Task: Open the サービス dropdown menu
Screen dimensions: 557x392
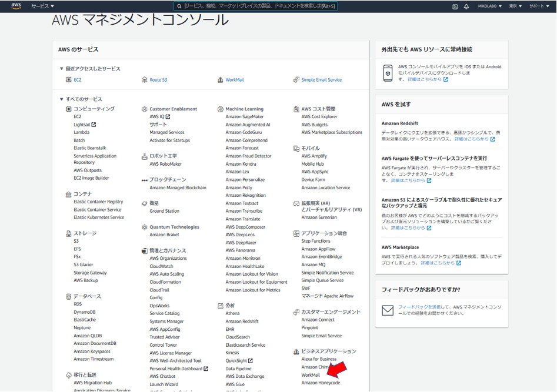Action: (x=42, y=6)
